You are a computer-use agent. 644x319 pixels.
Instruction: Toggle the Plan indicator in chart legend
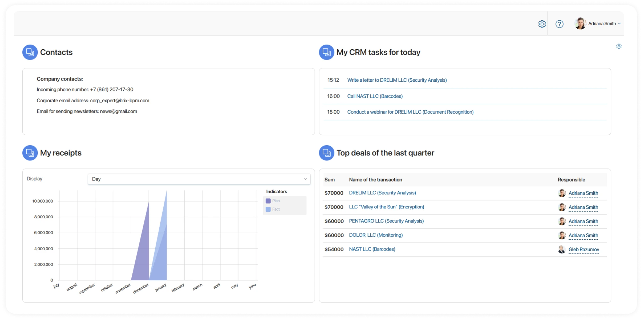tap(273, 201)
